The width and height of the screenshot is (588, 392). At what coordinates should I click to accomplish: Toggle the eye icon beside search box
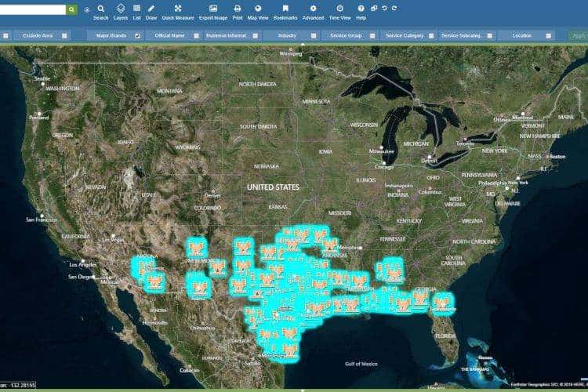coord(86,10)
